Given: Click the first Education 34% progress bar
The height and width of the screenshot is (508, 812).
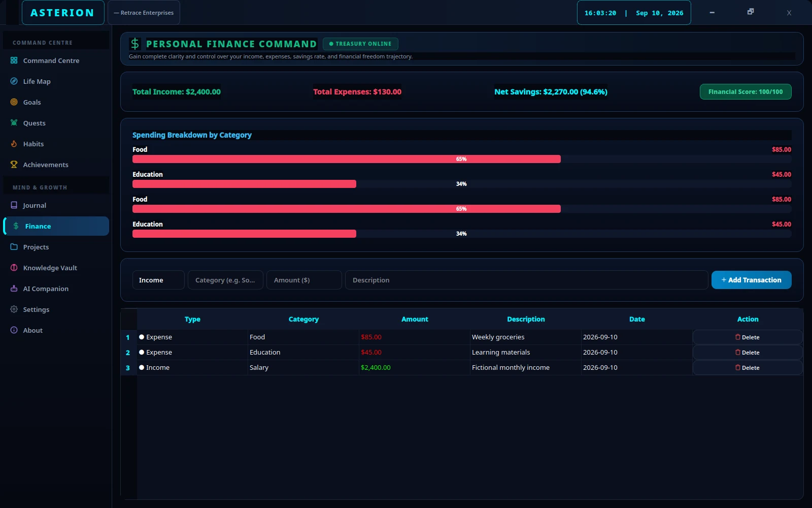Looking at the screenshot, I should (462, 184).
